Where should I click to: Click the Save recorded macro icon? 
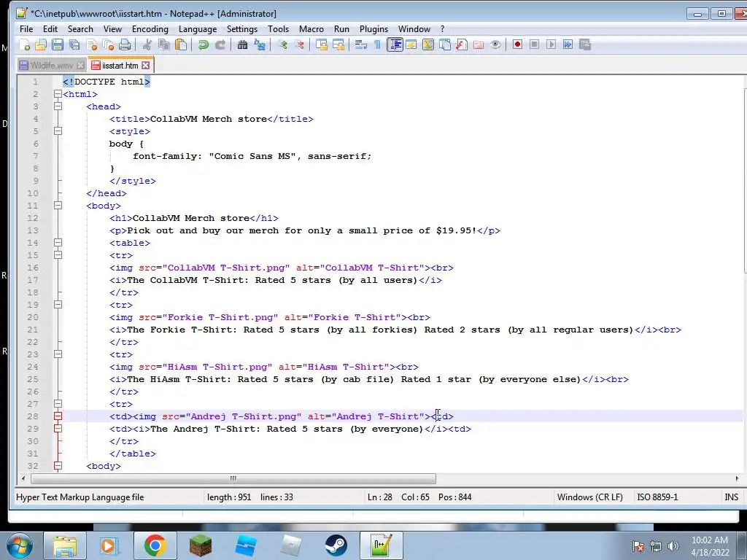[x=585, y=44]
